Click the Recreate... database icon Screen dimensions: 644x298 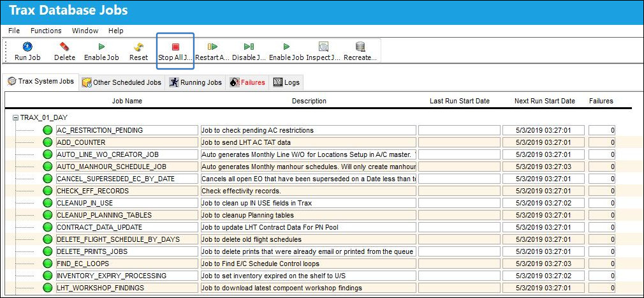(x=360, y=47)
